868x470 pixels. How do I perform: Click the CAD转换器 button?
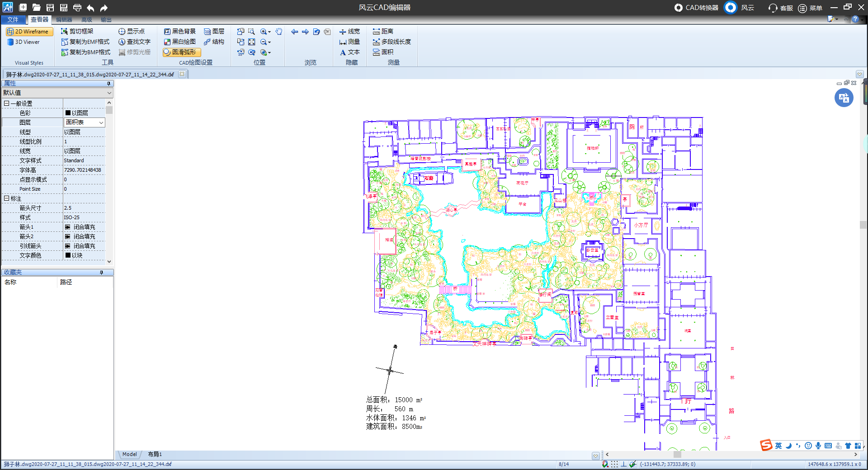coord(696,8)
